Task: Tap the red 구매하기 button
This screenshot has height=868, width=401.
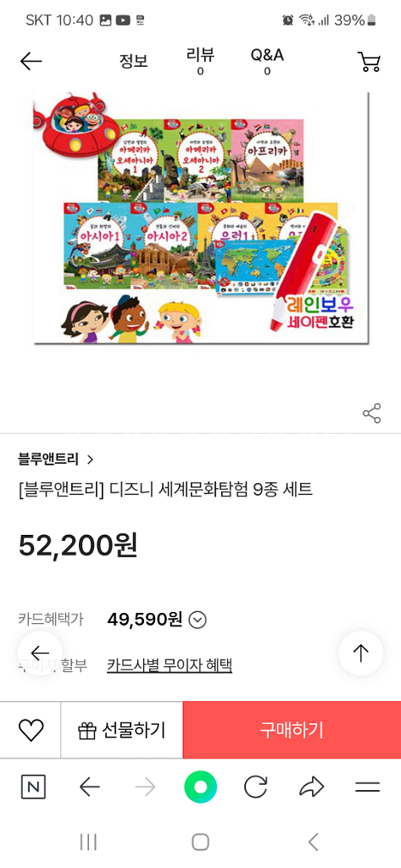Action: tap(292, 730)
